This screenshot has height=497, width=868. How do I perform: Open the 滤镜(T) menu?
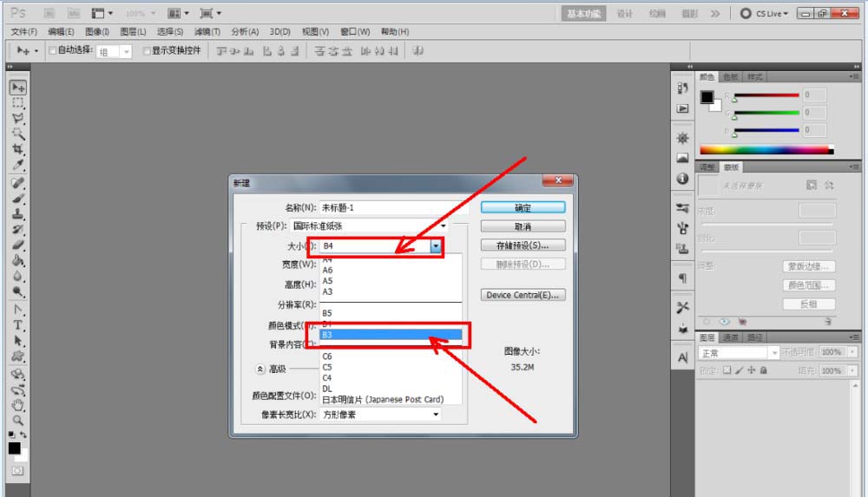tap(207, 31)
